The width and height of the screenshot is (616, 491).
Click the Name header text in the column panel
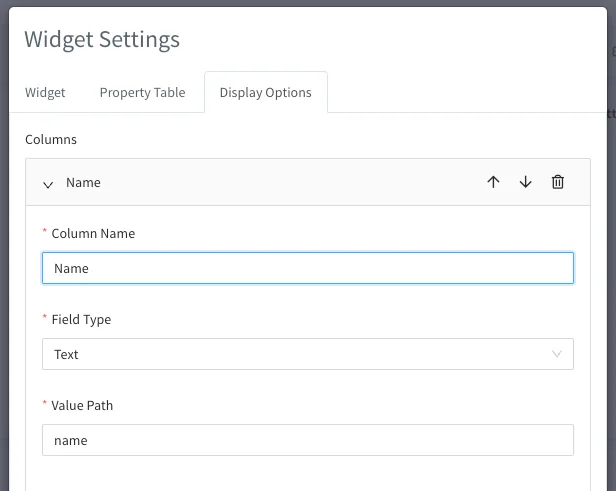[83, 183]
